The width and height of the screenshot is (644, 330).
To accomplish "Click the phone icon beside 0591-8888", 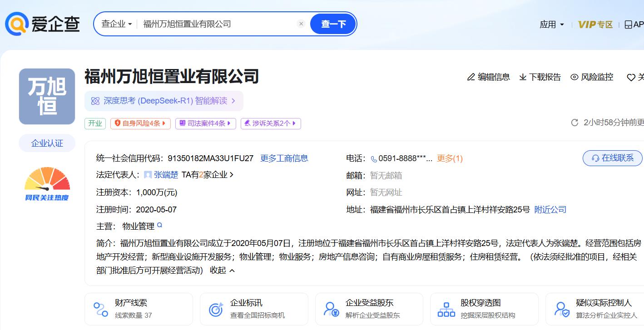I will (374, 159).
